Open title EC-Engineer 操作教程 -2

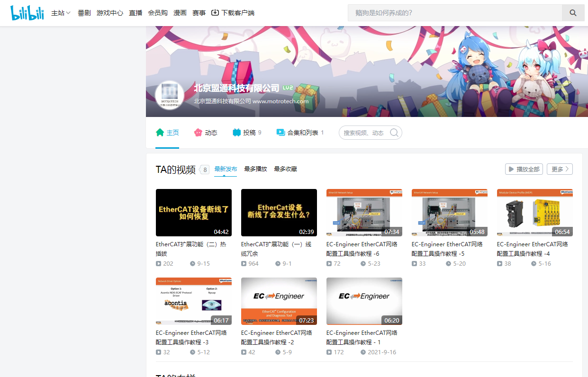pos(277,338)
